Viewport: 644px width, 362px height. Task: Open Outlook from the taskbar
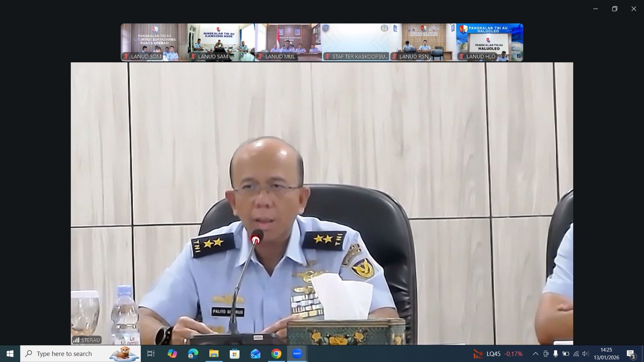255,354
